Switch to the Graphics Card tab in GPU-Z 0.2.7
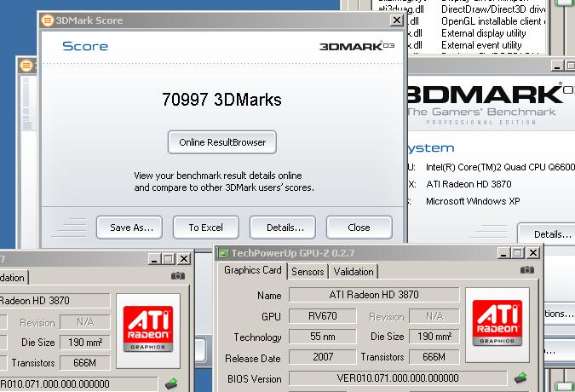 (253, 270)
